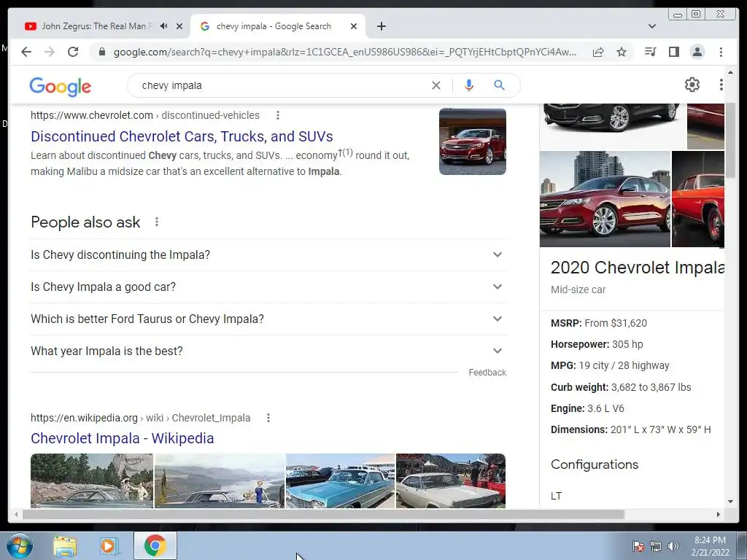Open the system volume speaker icon
This screenshot has width=747, height=560.
[673, 546]
